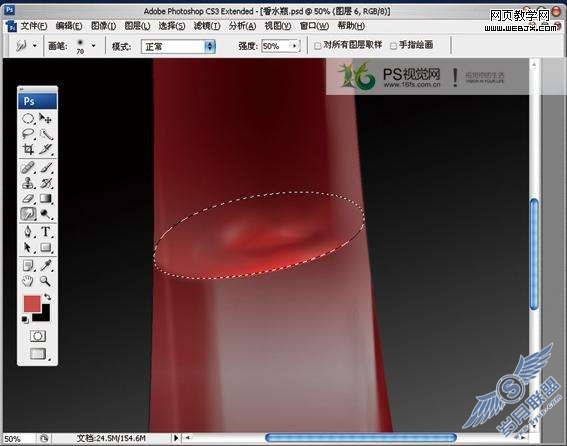Select the Clone Stamp tool
The image size is (567, 446).
tap(28, 183)
